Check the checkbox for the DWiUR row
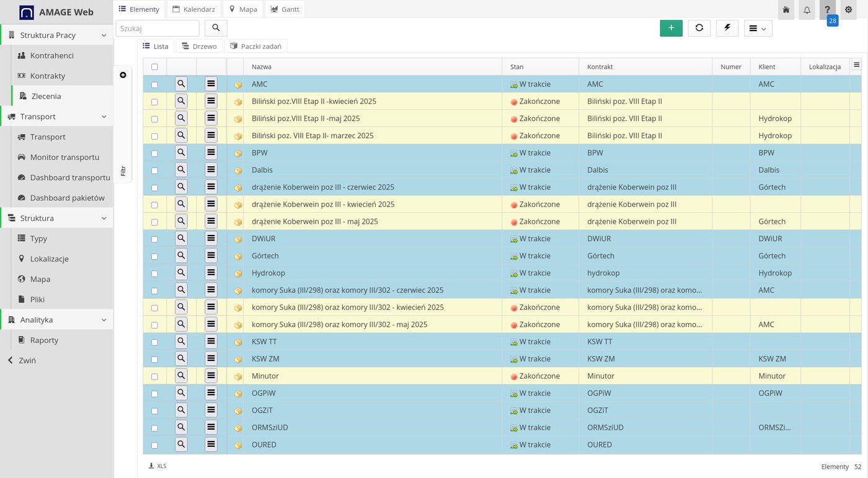This screenshot has width=868, height=478. coord(154,239)
